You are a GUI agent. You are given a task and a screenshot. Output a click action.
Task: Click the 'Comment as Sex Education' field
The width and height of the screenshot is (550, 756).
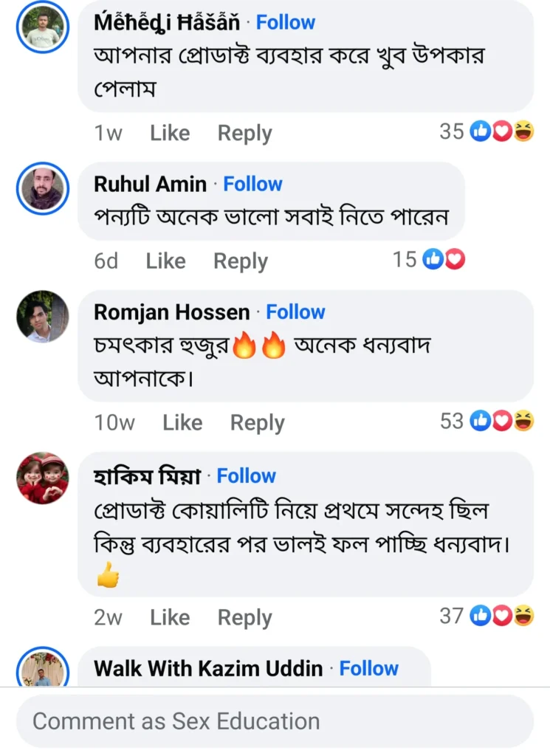tap(275, 721)
